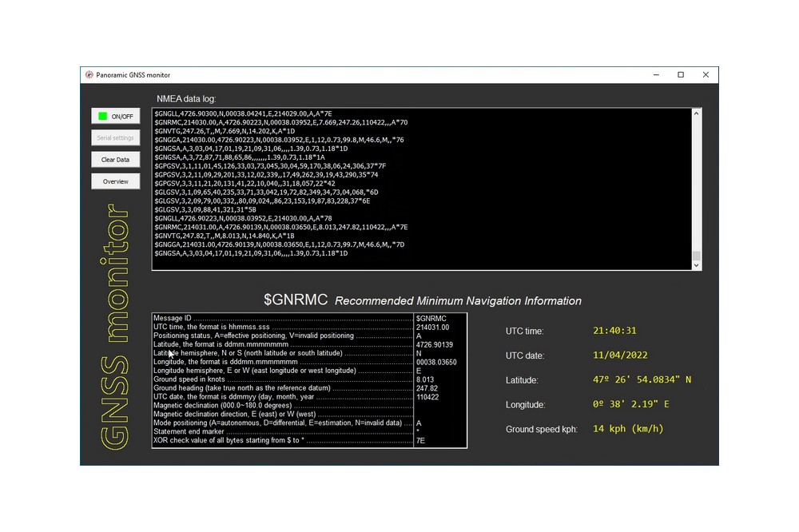This screenshot has height=532, width=799.
Task: Click the ground heading value 247.82
Action: (427, 387)
